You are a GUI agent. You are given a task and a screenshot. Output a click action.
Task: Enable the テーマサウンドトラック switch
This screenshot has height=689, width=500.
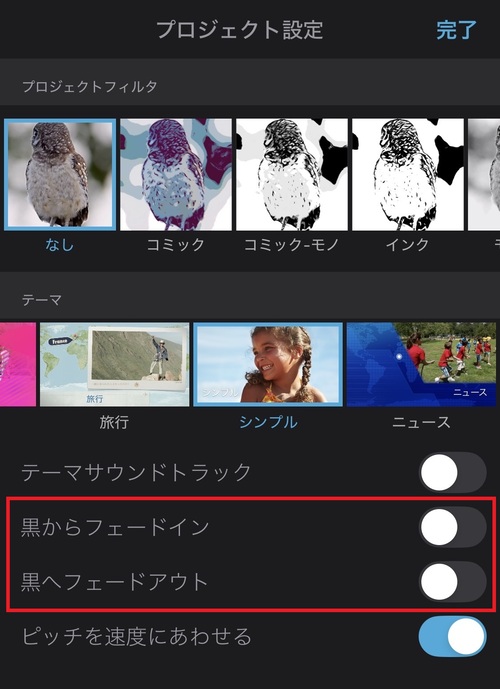[453, 473]
